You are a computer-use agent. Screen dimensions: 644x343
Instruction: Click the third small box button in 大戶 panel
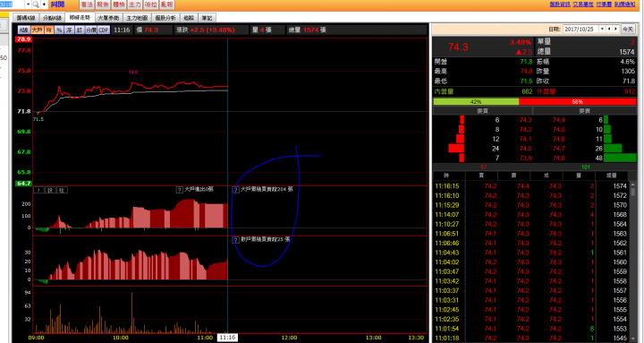pyautogui.click(x=62, y=190)
